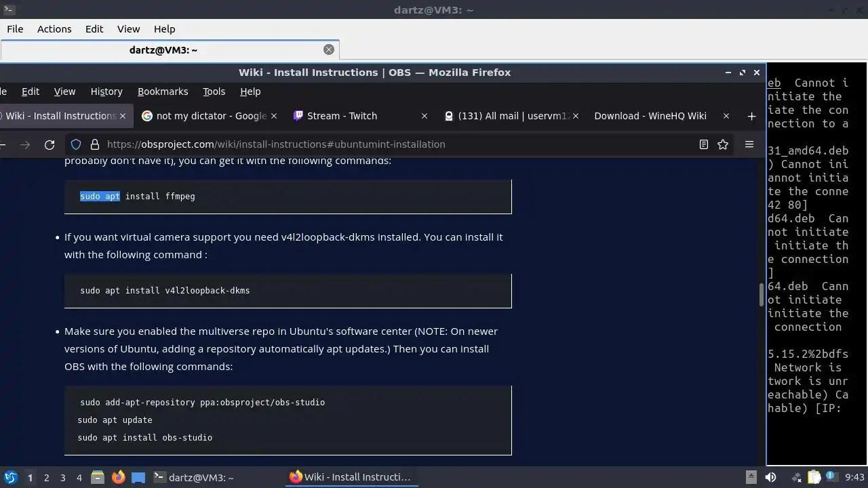
Task: Open Firefox Help menu
Action: [250, 91]
